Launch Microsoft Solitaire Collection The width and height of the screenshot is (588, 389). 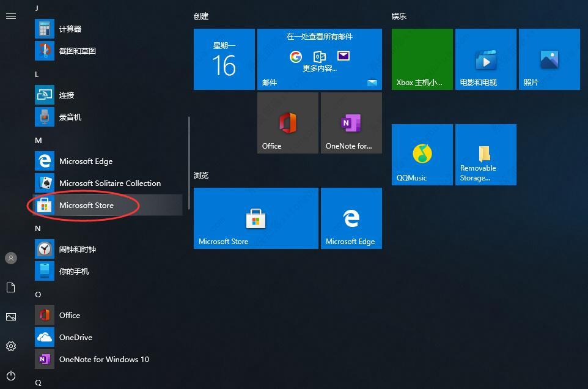(109, 183)
